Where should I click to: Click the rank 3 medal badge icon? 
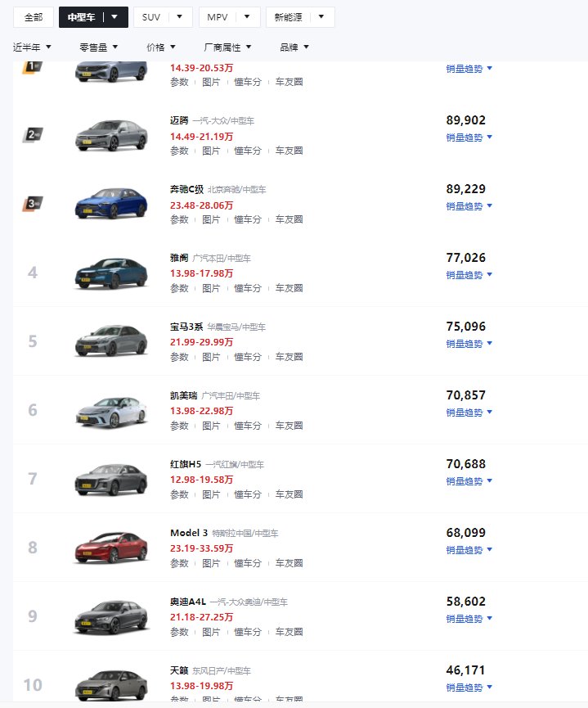(x=33, y=204)
